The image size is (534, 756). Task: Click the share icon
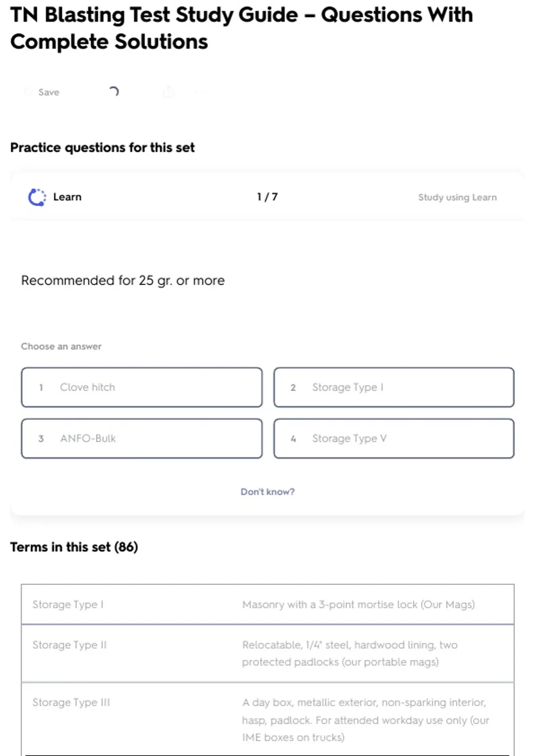(x=168, y=92)
